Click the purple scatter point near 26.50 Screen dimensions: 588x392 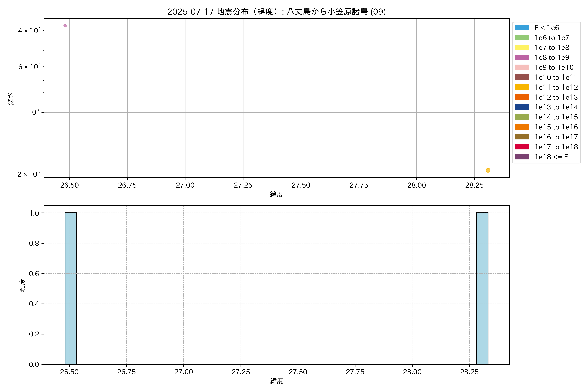[65, 26]
